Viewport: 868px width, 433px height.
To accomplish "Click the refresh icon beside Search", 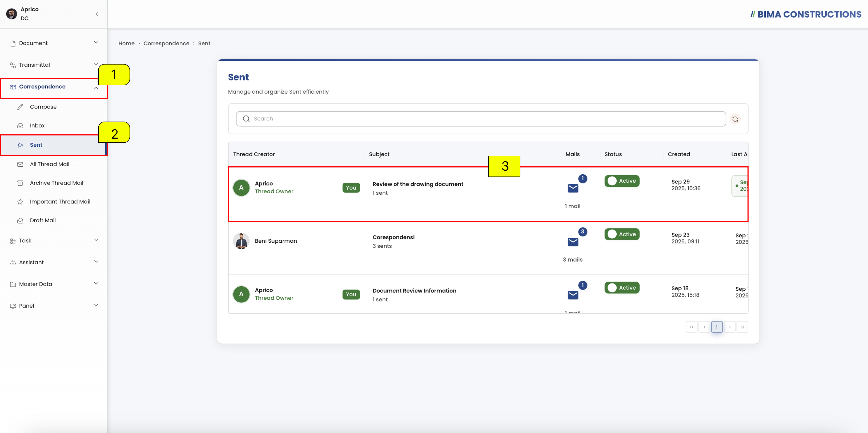I will [735, 119].
